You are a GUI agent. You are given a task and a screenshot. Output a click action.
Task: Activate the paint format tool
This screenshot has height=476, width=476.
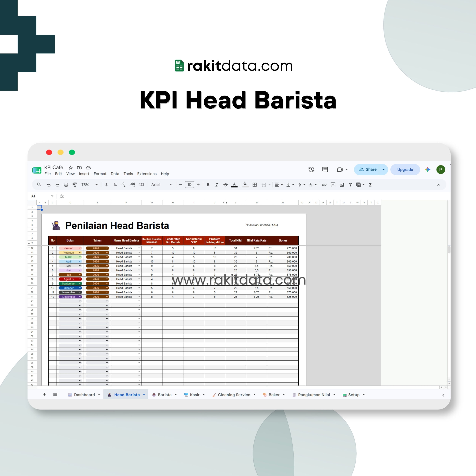click(x=75, y=185)
